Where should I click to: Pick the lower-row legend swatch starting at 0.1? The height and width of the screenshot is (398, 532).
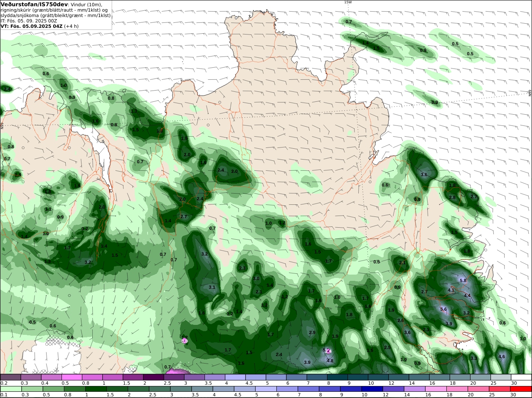[x=11, y=389]
